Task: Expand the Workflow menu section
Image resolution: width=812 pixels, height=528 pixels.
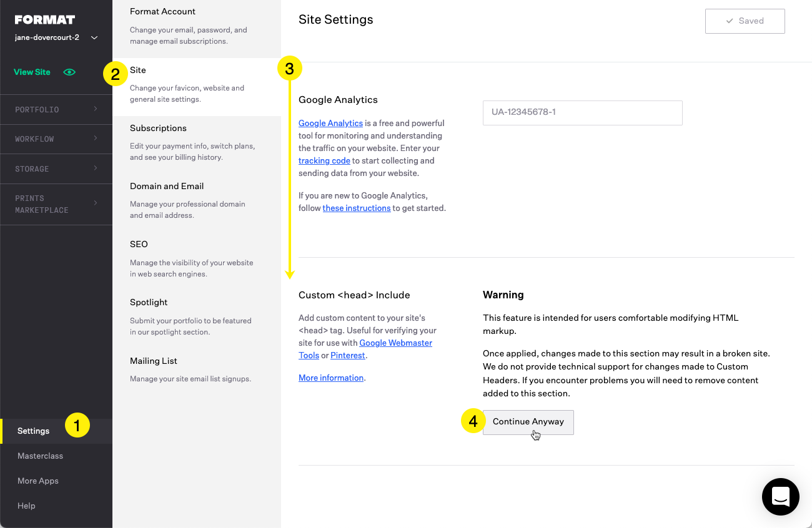Action: pos(56,139)
